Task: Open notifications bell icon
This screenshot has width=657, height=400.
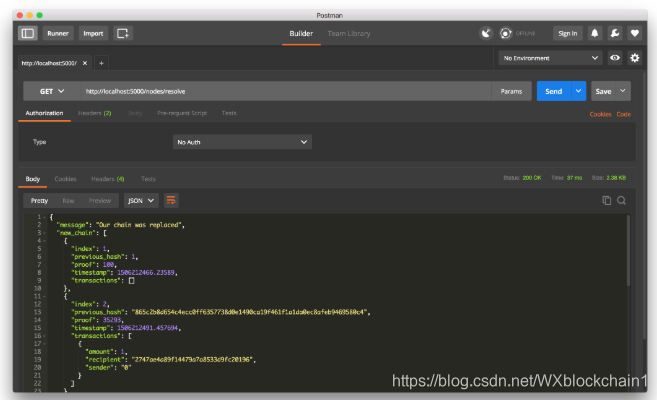Action: coord(595,33)
